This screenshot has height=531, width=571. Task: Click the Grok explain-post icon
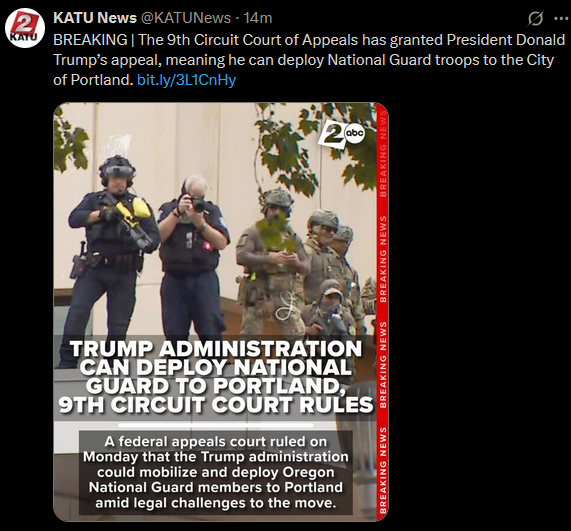coord(535,18)
